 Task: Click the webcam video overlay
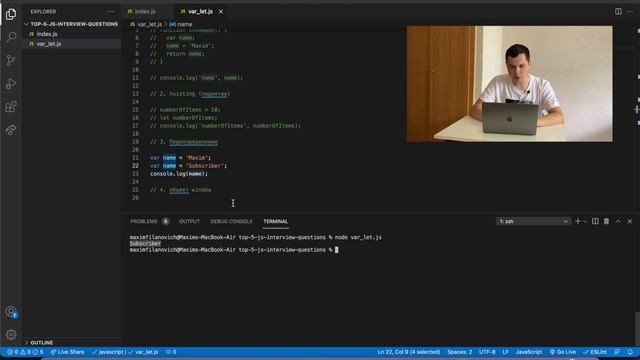click(509, 84)
